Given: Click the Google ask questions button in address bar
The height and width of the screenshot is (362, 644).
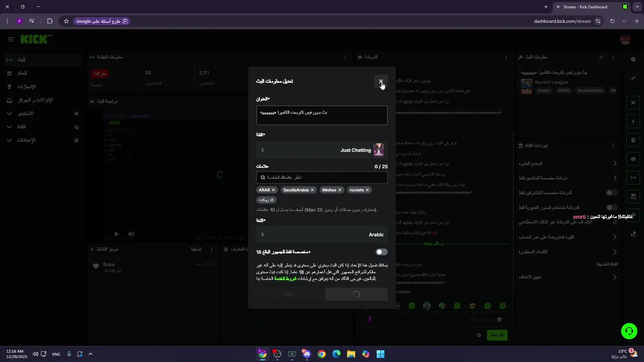Looking at the screenshot, I should tap(102, 21).
